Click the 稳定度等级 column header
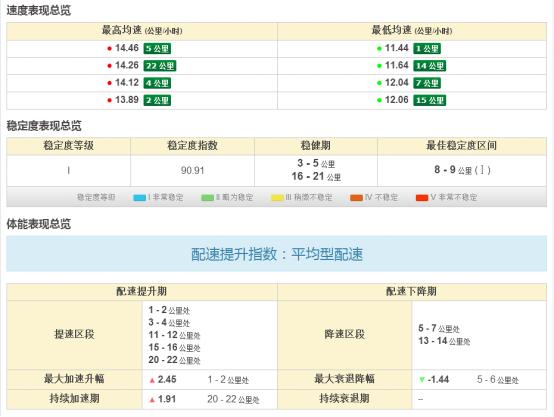 (x=69, y=146)
